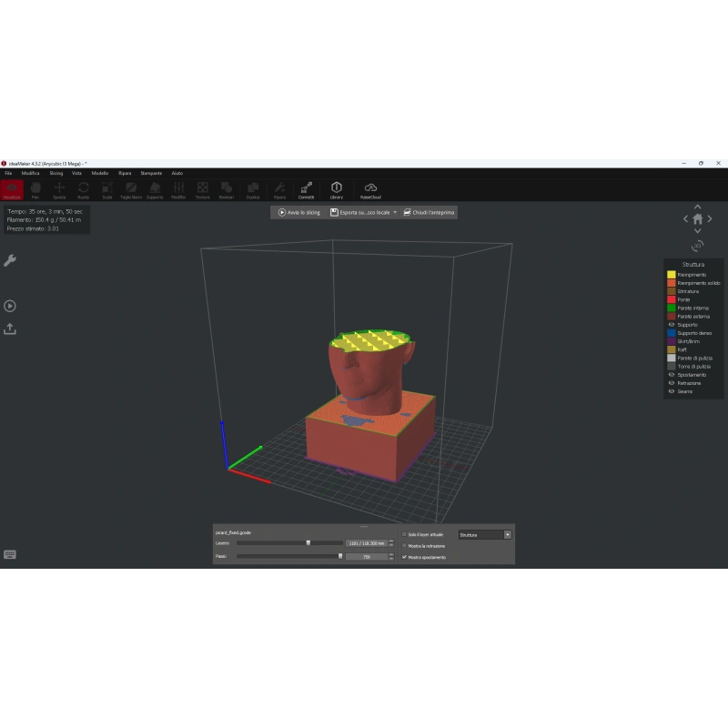Click the RaiseCloud icon
The image size is (728, 728).
point(370,190)
